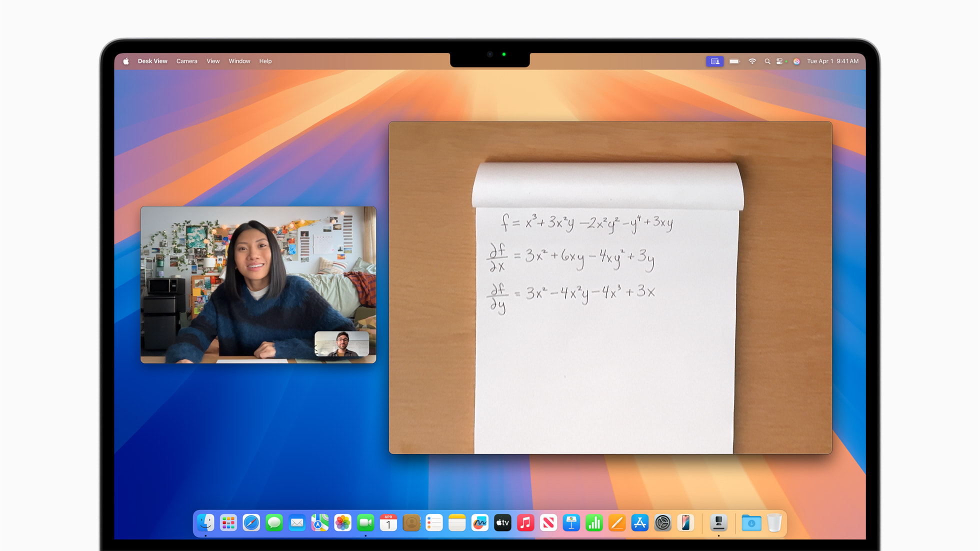
Task: Open Siri from the menu bar
Action: click(x=796, y=61)
